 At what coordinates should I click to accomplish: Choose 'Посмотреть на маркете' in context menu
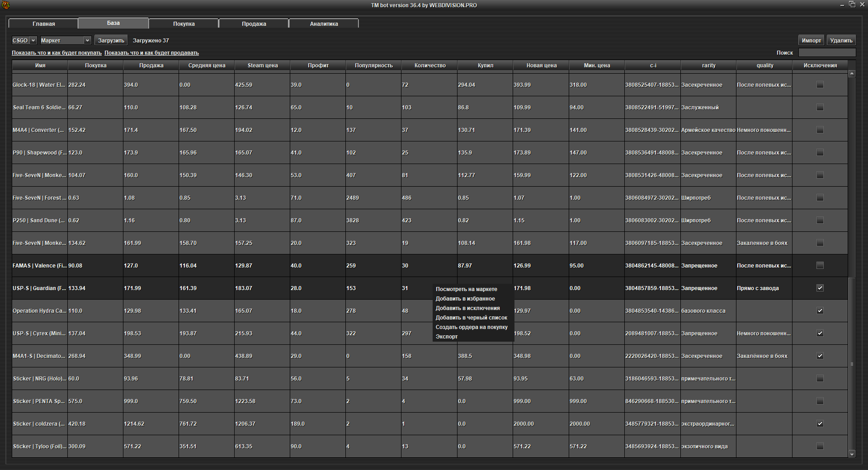click(466, 289)
